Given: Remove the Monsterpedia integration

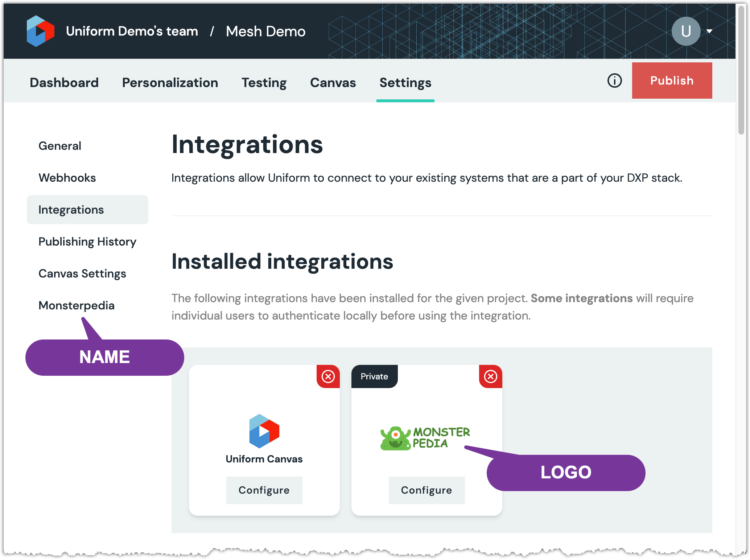Looking at the screenshot, I should (x=490, y=376).
